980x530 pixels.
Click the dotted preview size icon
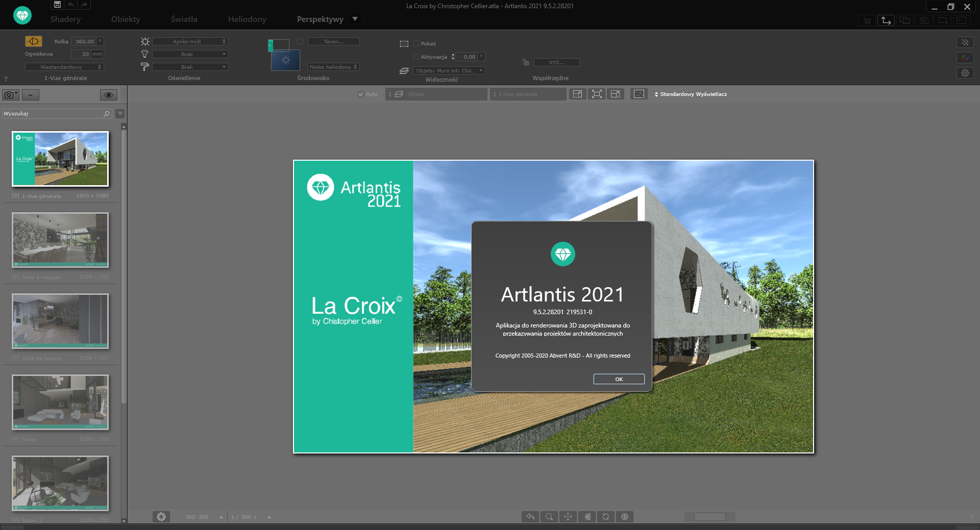click(639, 94)
